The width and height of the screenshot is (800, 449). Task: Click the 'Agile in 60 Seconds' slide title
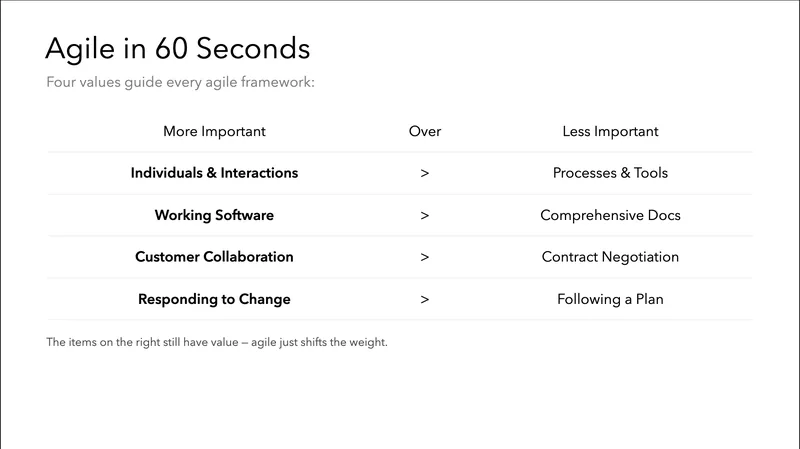(x=178, y=49)
